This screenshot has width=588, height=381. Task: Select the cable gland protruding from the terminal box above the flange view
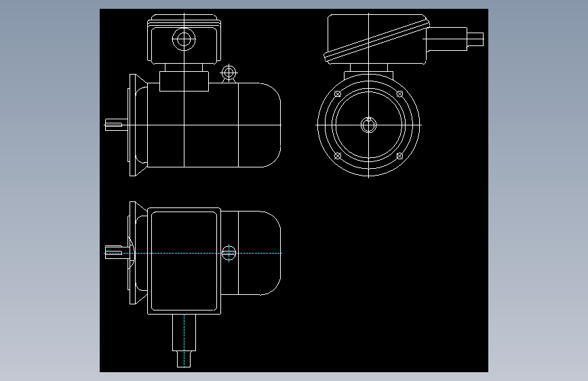click(455, 39)
